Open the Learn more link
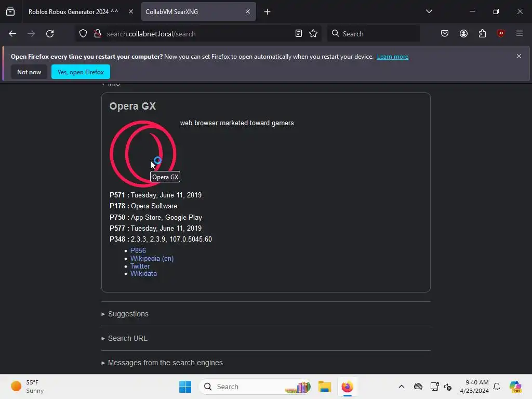 click(x=393, y=57)
